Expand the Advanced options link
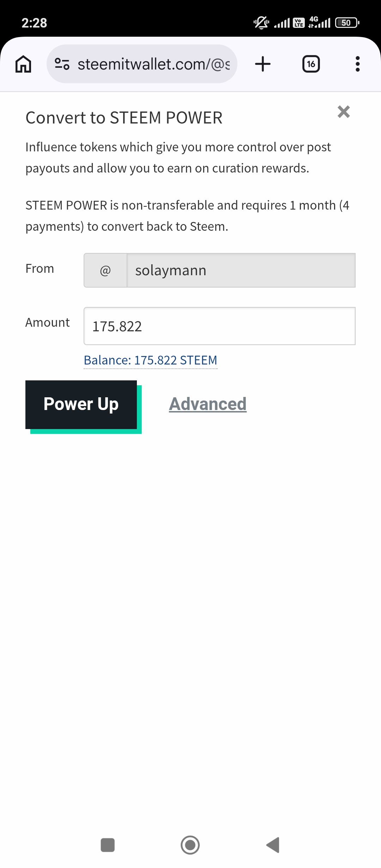The image size is (381, 868). 207,404
